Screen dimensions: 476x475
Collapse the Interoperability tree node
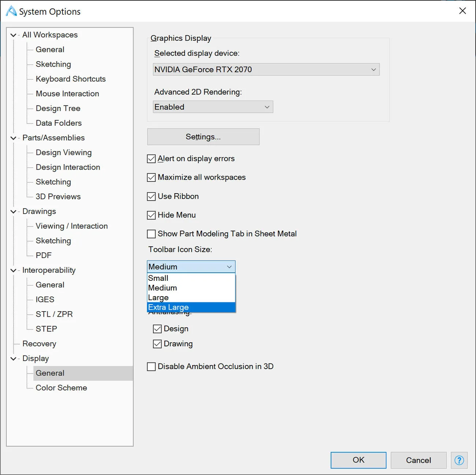(x=14, y=270)
